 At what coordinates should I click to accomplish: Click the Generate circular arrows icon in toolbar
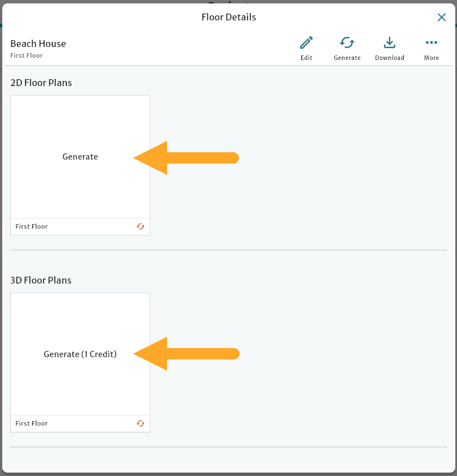click(347, 42)
